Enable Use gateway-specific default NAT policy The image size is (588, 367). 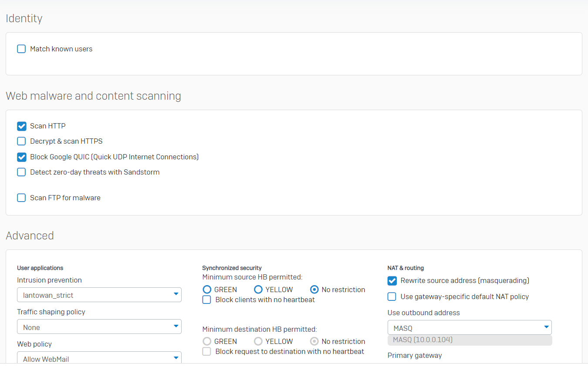pyautogui.click(x=392, y=296)
